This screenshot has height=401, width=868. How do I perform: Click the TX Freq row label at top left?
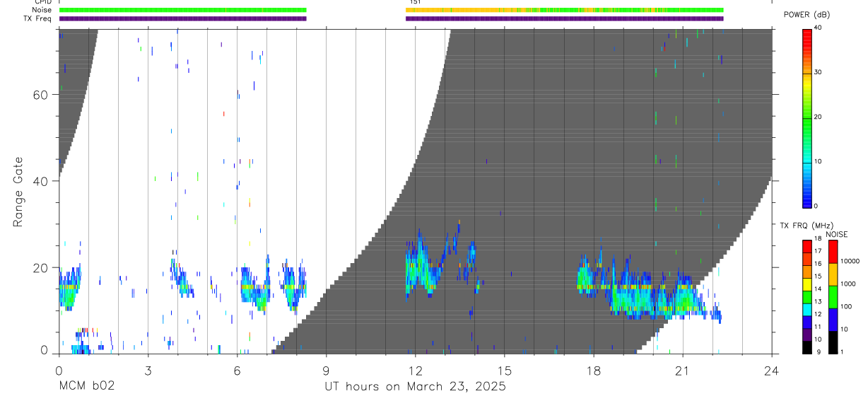tap(37, 18)
